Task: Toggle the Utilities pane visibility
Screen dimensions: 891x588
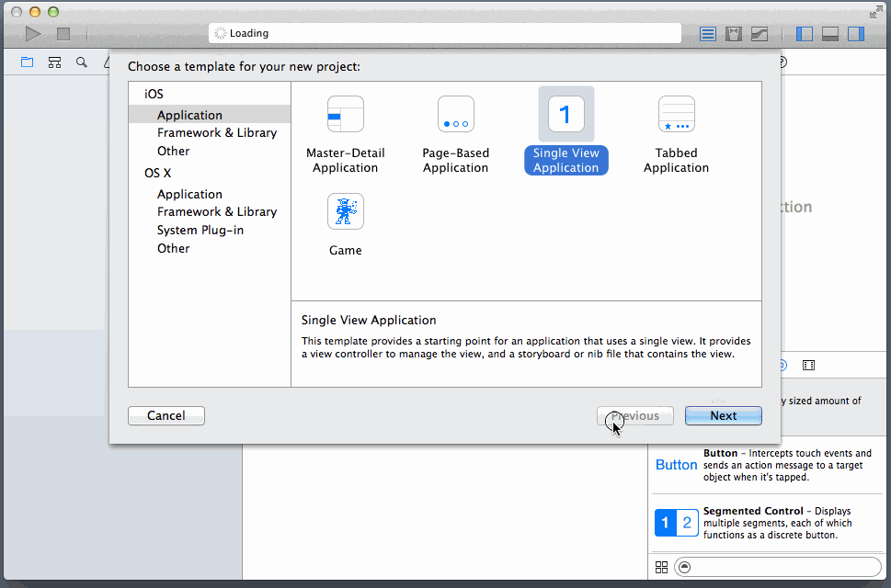Action: pos(856,34)
